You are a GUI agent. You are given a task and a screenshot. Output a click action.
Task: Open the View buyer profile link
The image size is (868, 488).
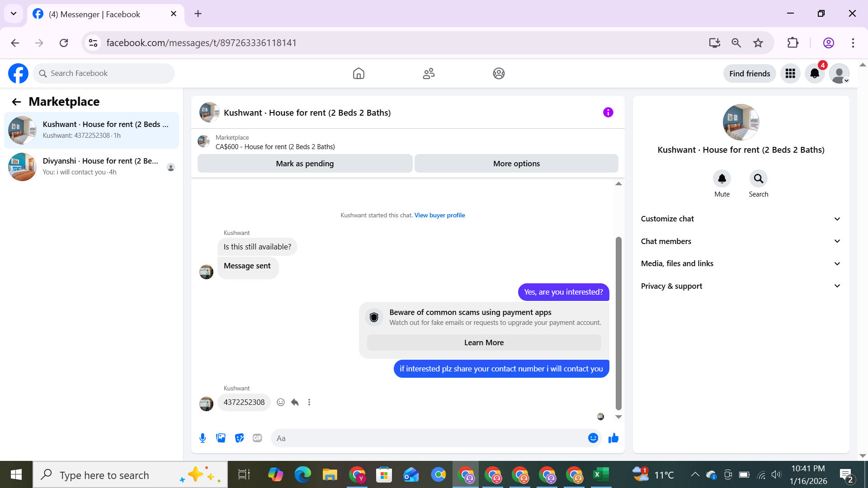click(439, 215)
